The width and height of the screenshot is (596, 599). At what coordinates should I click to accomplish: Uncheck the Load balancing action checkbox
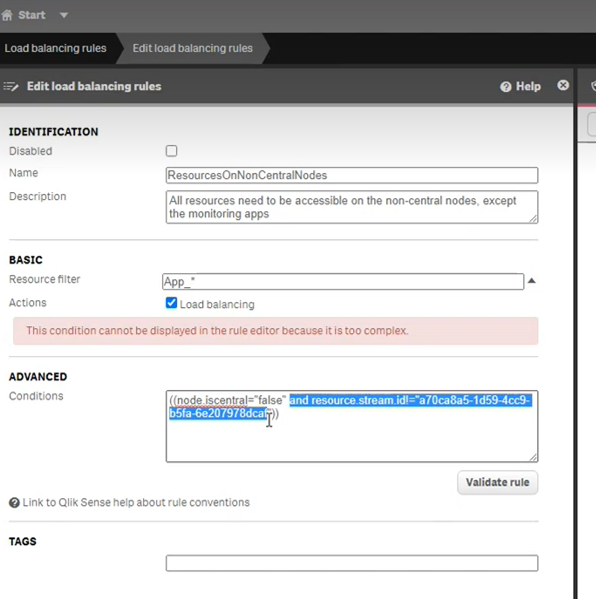[x=171, y=303]
